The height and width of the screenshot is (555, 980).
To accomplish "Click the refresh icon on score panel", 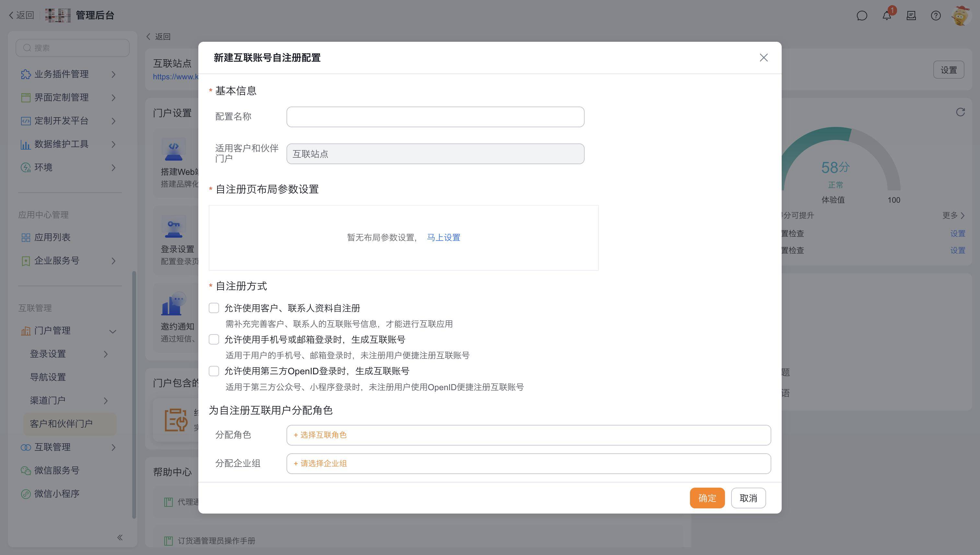I will (x=960, y=112).
